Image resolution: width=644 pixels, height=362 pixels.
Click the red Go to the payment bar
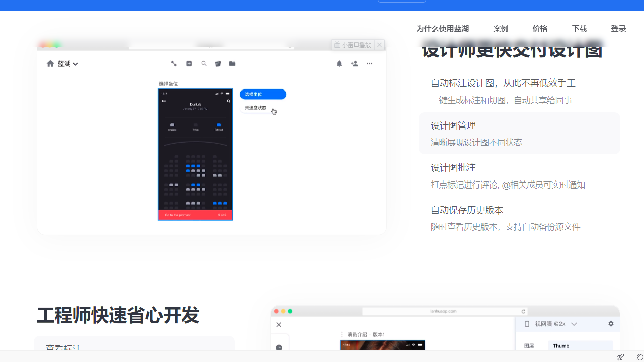(x=195, y=215)
